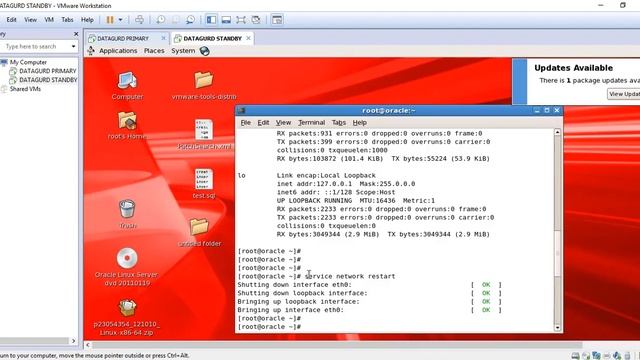Viewport: 640px width, 360px height.
Task: Click the library horizontal scroll right arrow
Action: click(x=73, y=341)
